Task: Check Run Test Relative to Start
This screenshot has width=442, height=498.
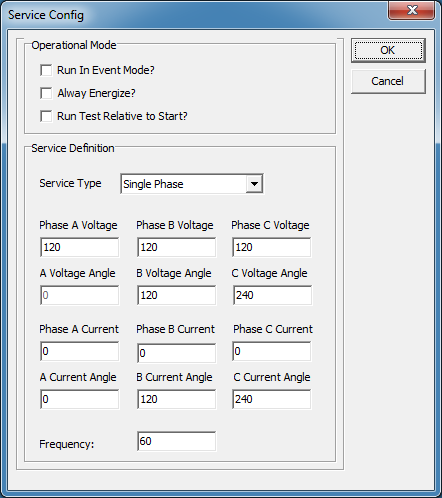Action: [46, 116]
